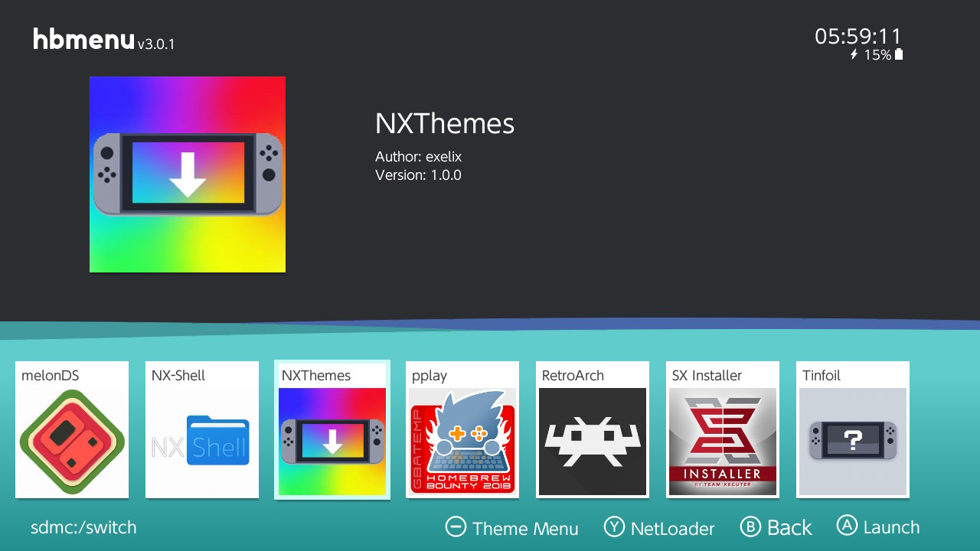Click the sdmc:/switch path label
The image size is (980, 551).
point(83,527)
